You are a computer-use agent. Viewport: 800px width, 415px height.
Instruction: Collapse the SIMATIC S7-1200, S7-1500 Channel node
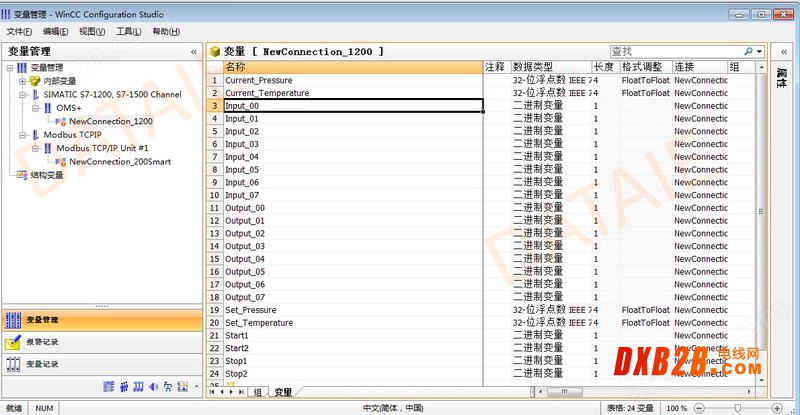[x=22, y=94]
